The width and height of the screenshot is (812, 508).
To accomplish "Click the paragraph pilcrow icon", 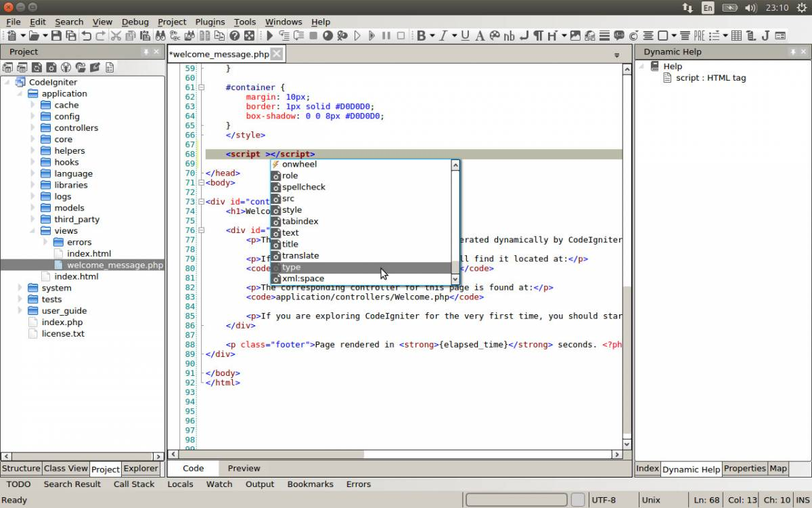I will 538,35.
